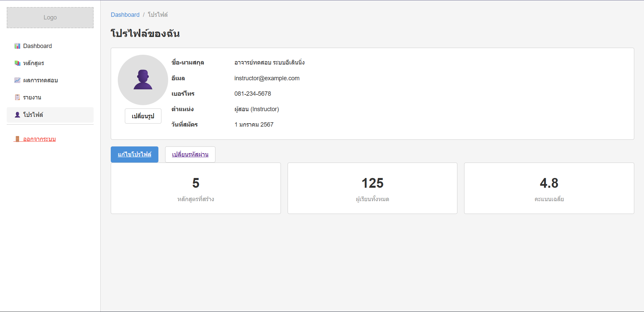The image size is (644, 312).
Task: Click the Dashboard bar chart icon in sidebar
Action: coord(17,46)
